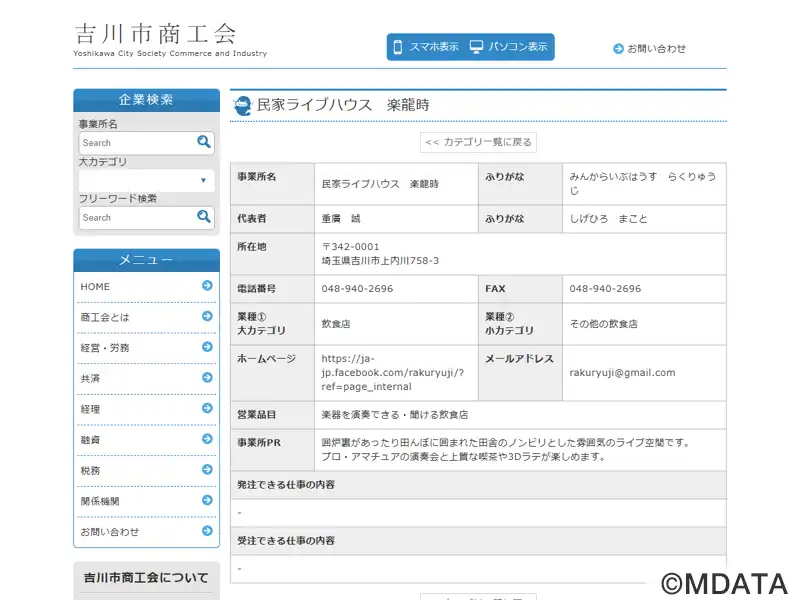This screenshot has height=600, width=800.
Task: Click the arrow icon beside 経営・労務
Action: pyautogui.click(x=207, y=347)
